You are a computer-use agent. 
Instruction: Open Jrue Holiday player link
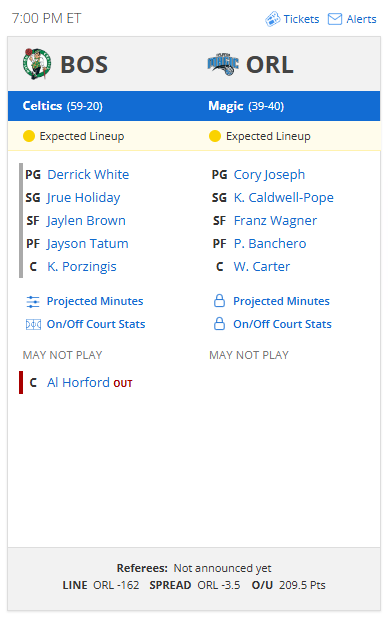(83, 197)
